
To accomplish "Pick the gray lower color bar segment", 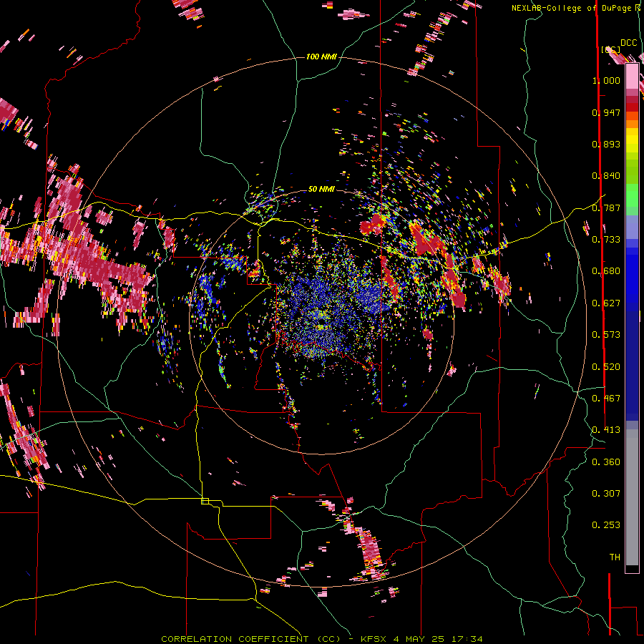I will tap(632, 497).
